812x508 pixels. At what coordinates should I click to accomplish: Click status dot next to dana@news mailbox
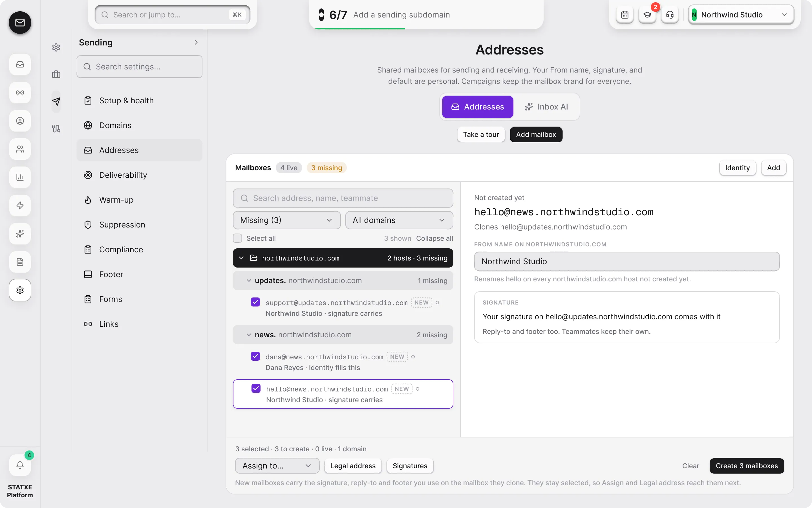pos(413,356)
